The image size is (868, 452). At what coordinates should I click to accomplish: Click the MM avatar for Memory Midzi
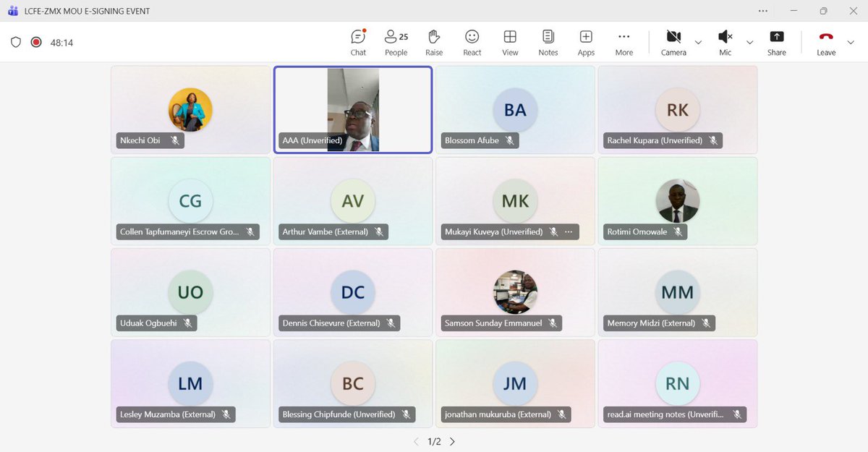[678, 292]
